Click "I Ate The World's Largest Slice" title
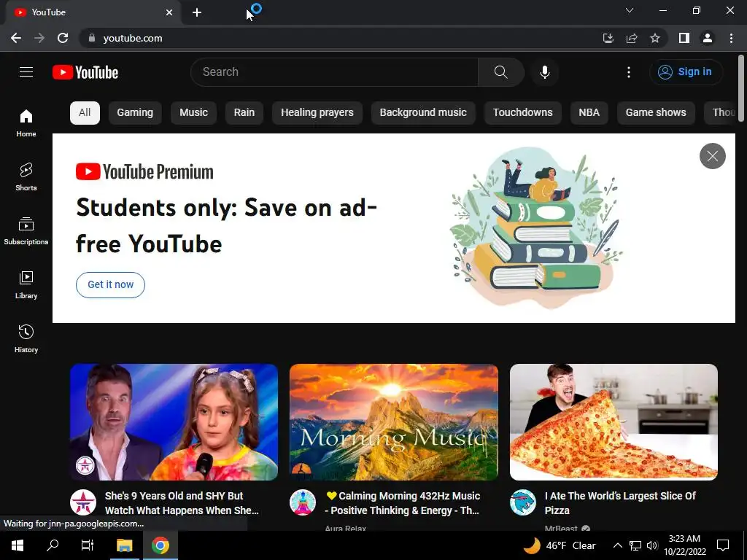747x560 pixels. pyautogui.click(x=620, y=503)
